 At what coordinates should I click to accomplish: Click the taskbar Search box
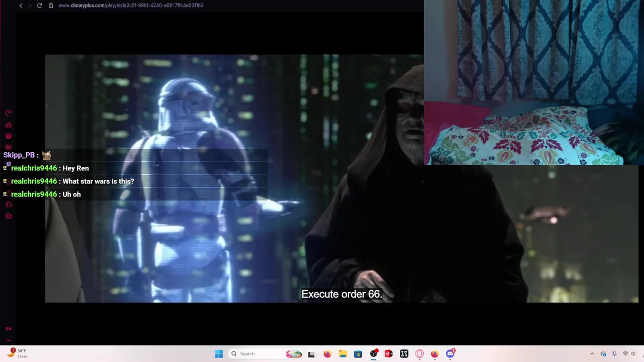(266, 354)
